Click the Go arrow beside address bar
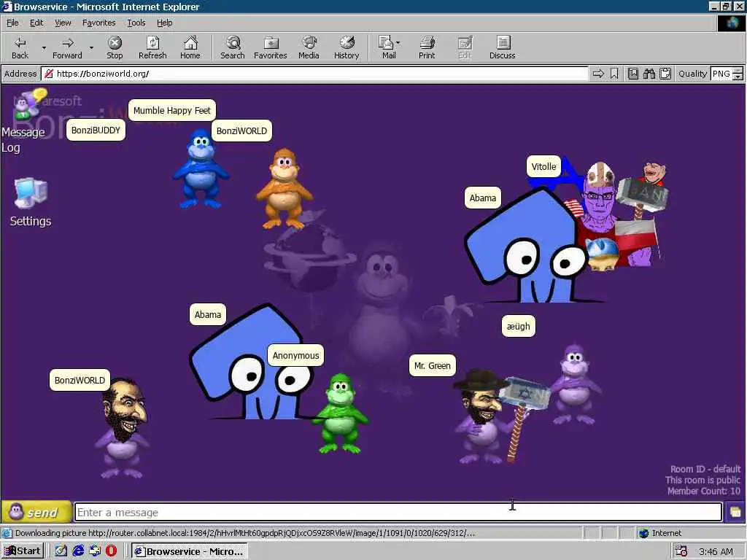This screenshot has height=560, width=747. (x=598, y=74)
